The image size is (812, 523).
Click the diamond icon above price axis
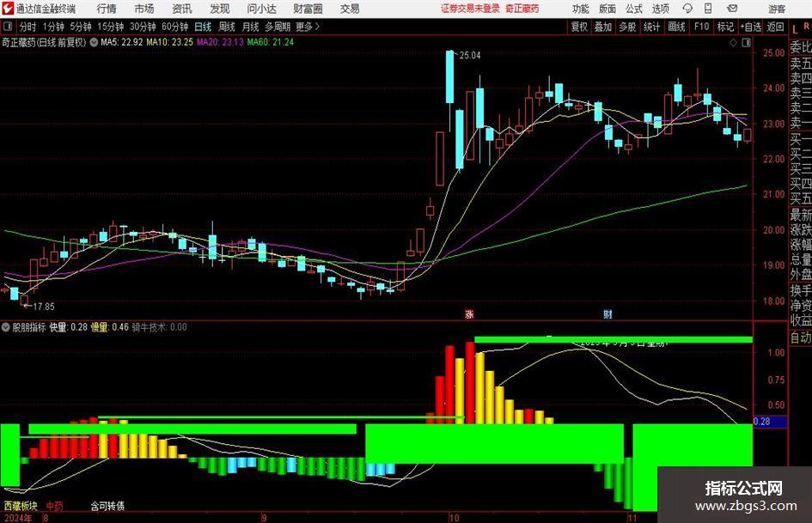coord(733,43)
